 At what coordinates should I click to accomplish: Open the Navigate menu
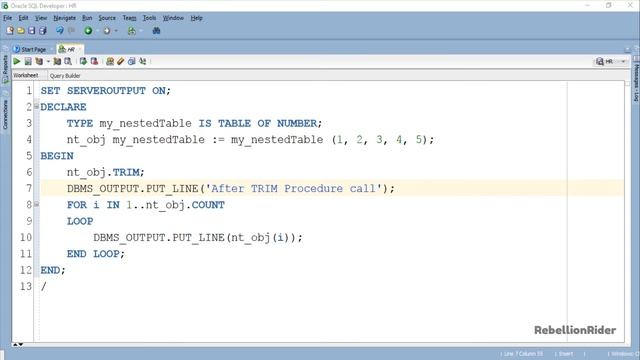64,18
